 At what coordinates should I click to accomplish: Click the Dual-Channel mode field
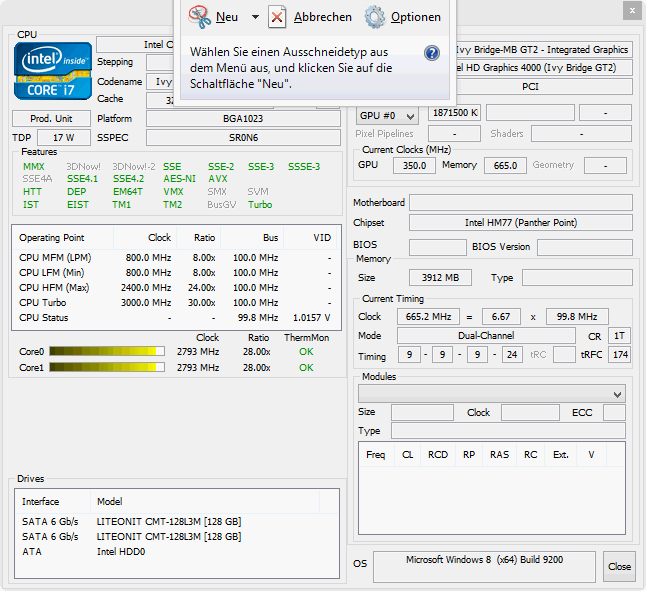coord(486,336)
